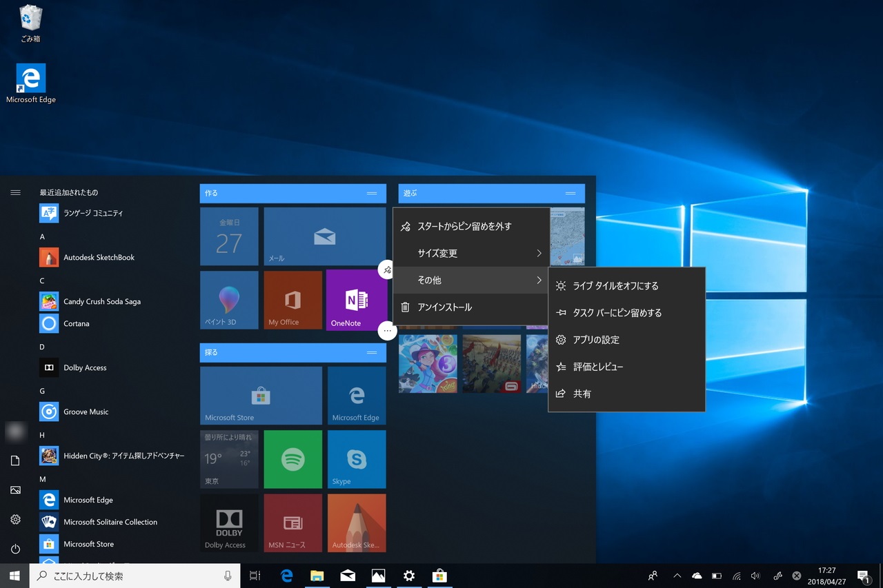Viewport: 883px width, 588px height.
Task: Choose スタートからピン留めを外す in the context menu
Action: (x=472, y=226)
